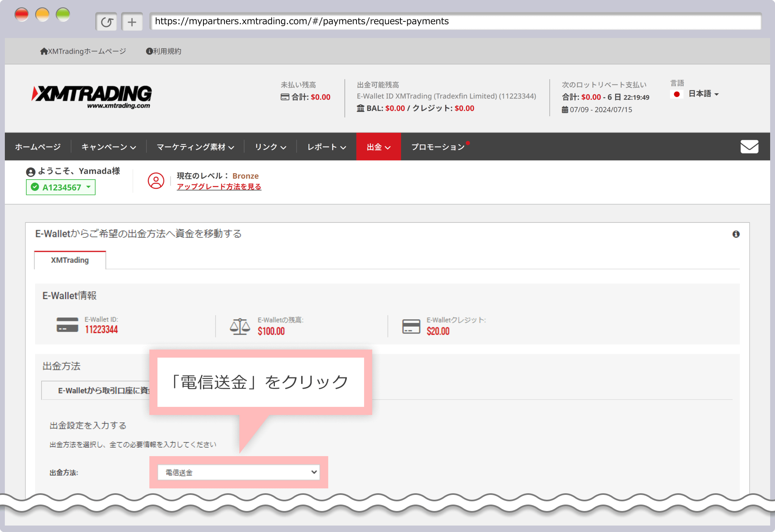Open the XMTradingホームページ link
The height and width of the screenshot is (532, 775).
point(83,51)
